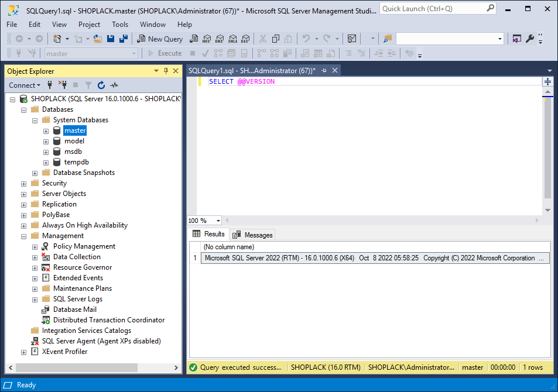Click the Display Estimated Execution Plan icon
Image resolution: width=558 pixels, height=392 pixels.
click(218, 53)
